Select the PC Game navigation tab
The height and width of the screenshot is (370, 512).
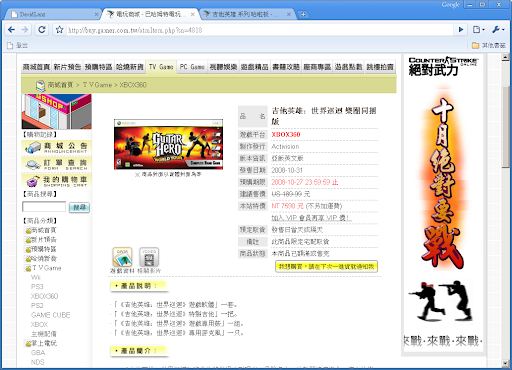pyautogui.click(x=192, y=67)
